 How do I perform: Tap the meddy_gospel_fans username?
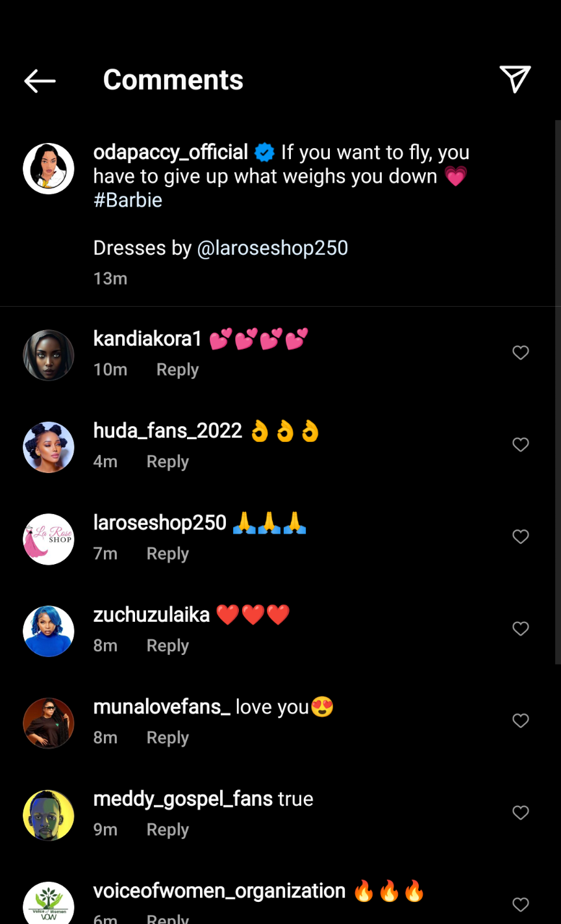coord(182,799)
